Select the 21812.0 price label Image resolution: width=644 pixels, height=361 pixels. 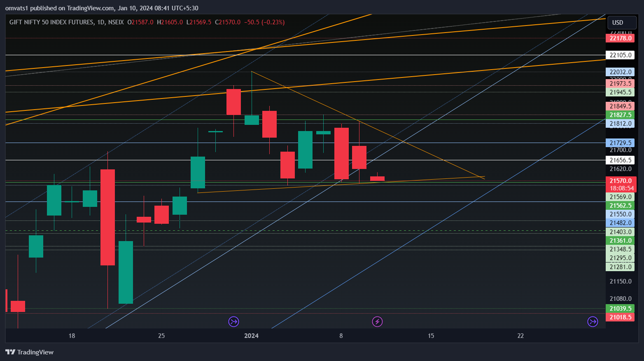tap(620, 124)
